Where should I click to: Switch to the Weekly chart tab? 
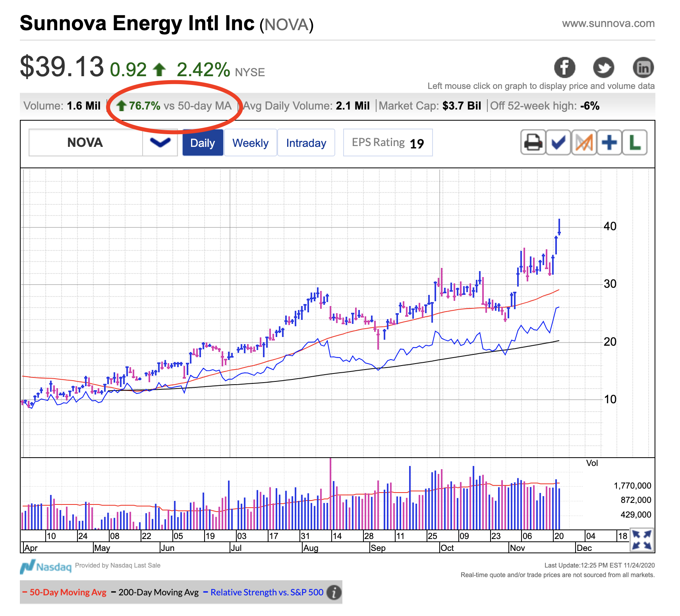click(250, 142)
